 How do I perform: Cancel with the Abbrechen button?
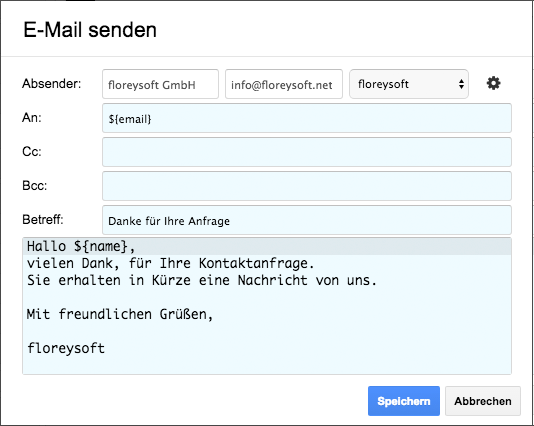[x=483, y=401]
